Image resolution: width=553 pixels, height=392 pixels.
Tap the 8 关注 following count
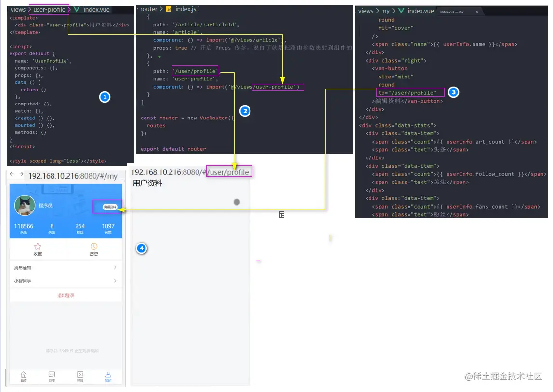pos(52,228)
